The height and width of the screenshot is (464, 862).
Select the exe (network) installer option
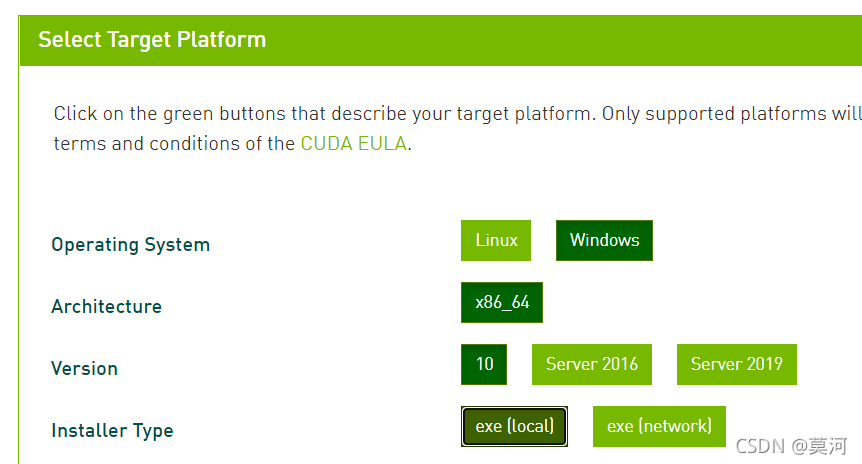pos(659,427)
